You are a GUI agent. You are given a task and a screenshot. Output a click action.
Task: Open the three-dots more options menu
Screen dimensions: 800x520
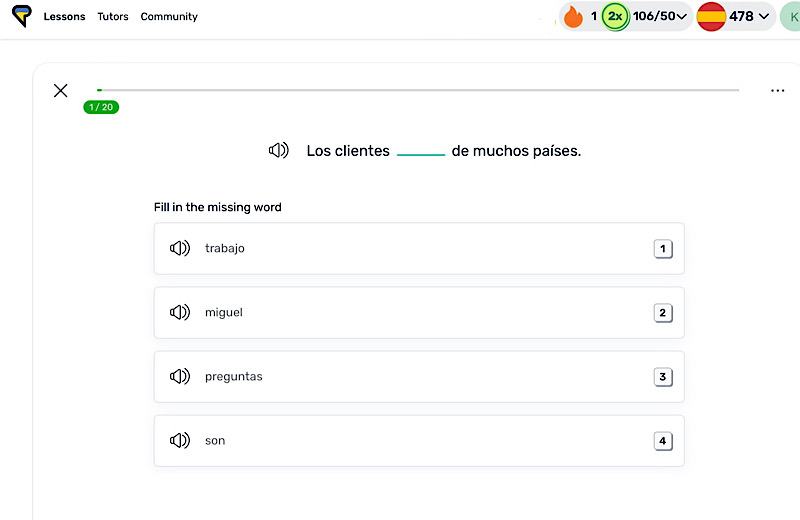tap(778, 91)
